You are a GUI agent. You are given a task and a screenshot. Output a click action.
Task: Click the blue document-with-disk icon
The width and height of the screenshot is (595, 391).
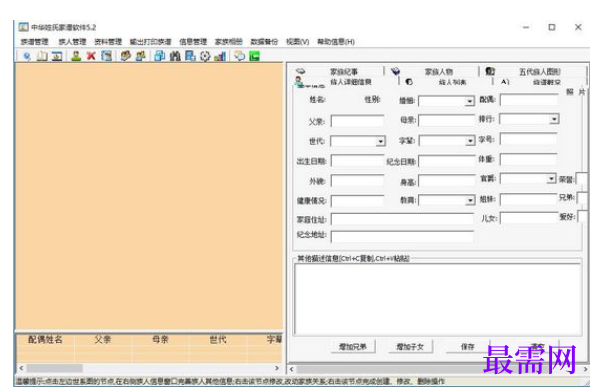point(190,56)
